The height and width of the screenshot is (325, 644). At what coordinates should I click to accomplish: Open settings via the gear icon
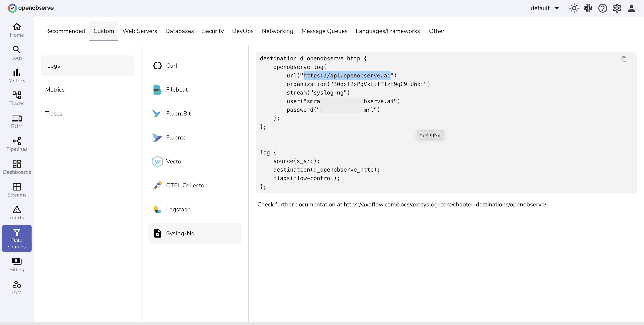click(617, 8)
